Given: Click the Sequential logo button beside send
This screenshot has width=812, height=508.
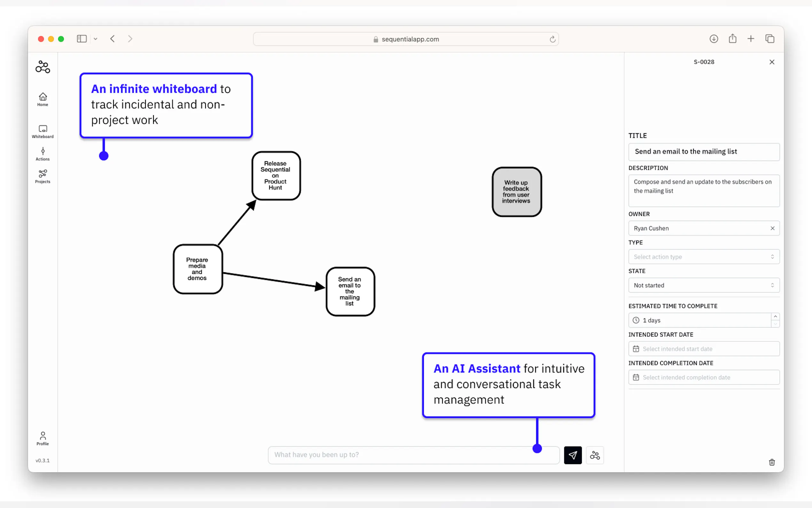Looking at the screenshot, I should click(x=595, y=455).
